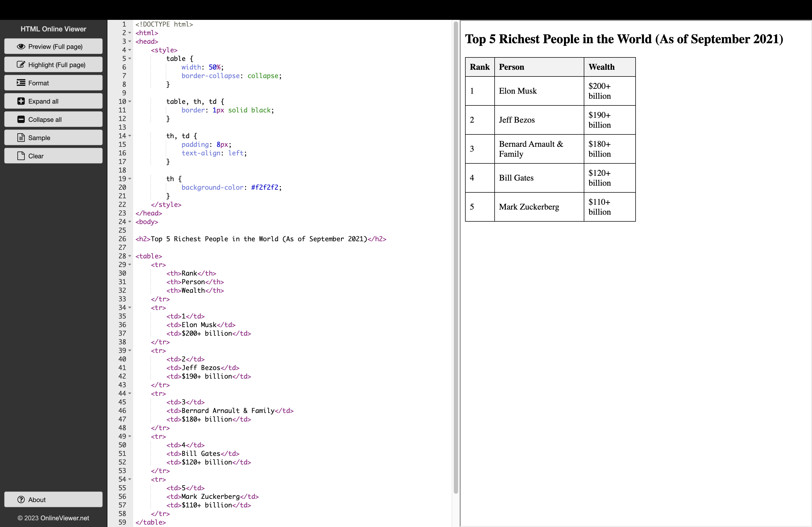Click Elon Musk cell in preview table
Screen dimensions: 812x527
coord(539,91)
